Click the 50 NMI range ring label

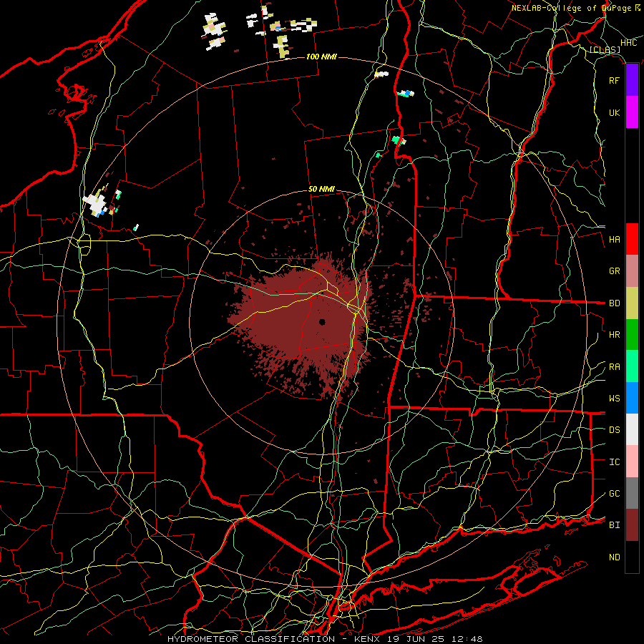click(x=321, y=190)
